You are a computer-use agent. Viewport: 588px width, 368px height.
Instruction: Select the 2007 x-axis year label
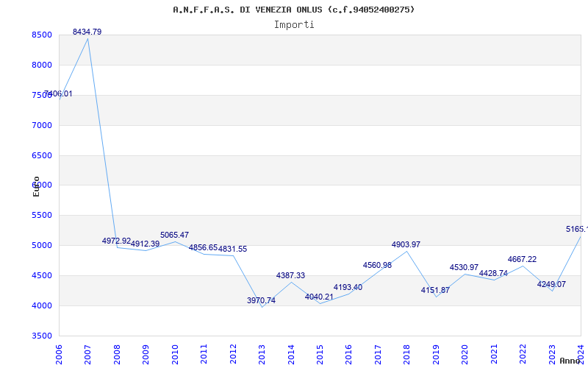[87, 355]
